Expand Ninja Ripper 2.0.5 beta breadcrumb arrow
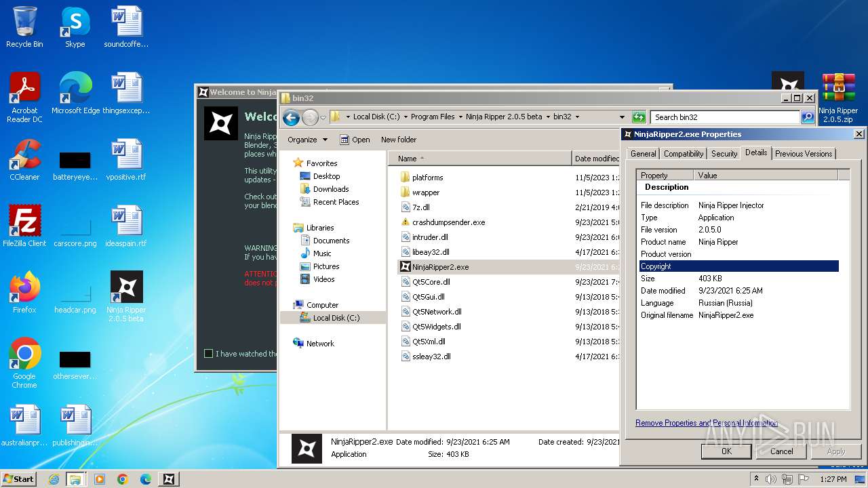This screenshot has height=488, width=868. coord(548,117)
